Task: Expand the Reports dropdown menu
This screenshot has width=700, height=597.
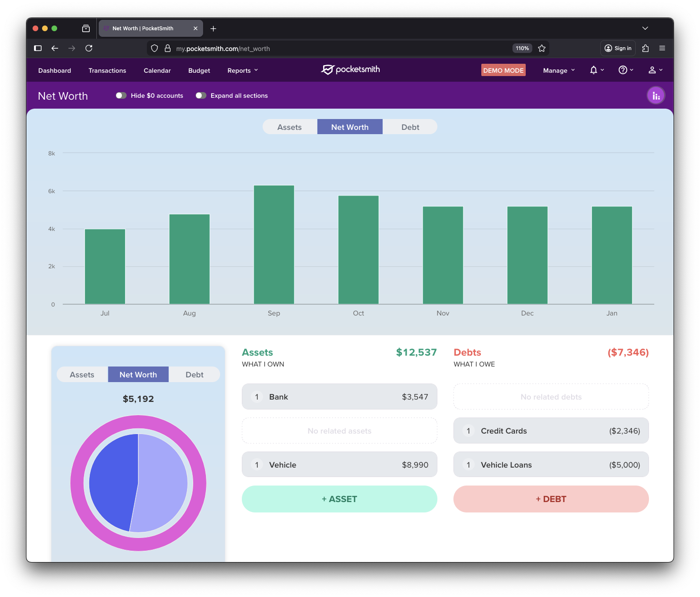Action: coord(243,71)
